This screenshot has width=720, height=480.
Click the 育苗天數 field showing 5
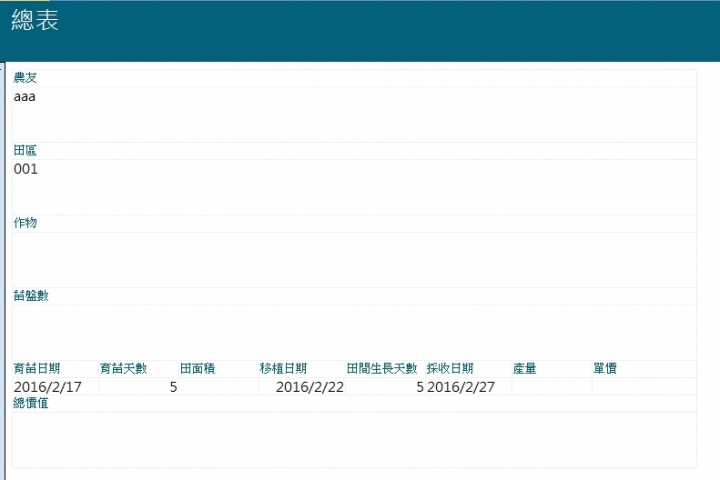coord(139,387)
